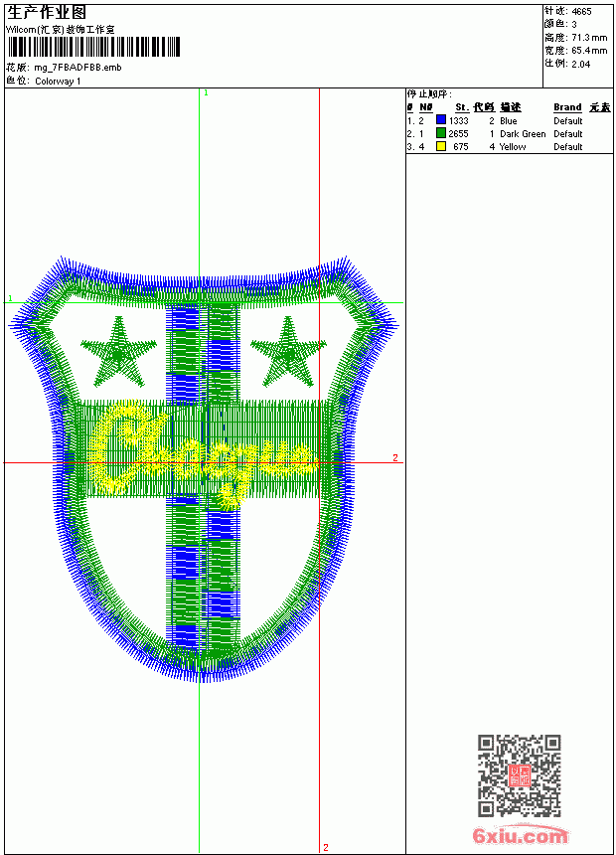Click the St. column header
Viewport: 616px width, 855px height.
[x=462, y=107]
